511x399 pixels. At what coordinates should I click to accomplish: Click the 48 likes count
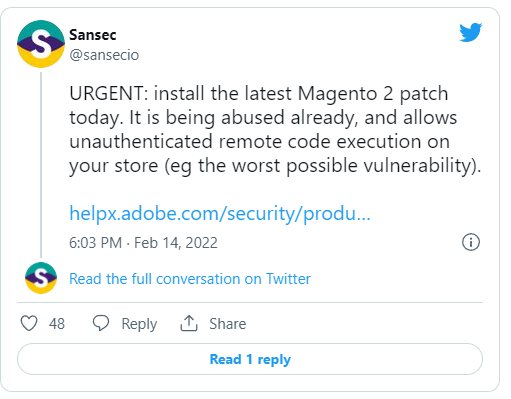coord(57,324)
